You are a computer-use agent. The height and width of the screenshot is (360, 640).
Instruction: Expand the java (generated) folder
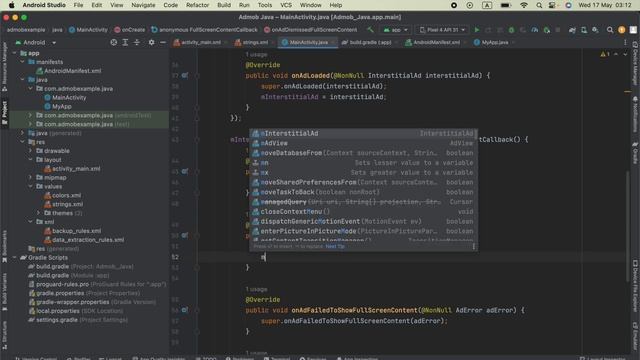click(x=22, y=133)
